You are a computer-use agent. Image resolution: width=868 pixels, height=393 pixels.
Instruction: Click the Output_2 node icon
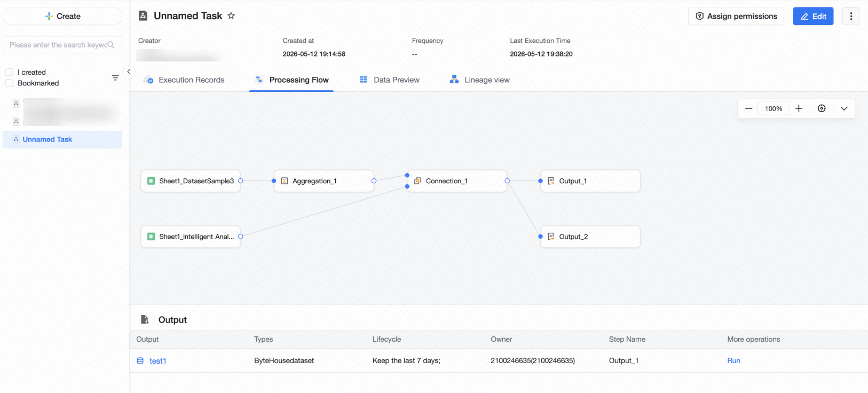pos(551,237)
